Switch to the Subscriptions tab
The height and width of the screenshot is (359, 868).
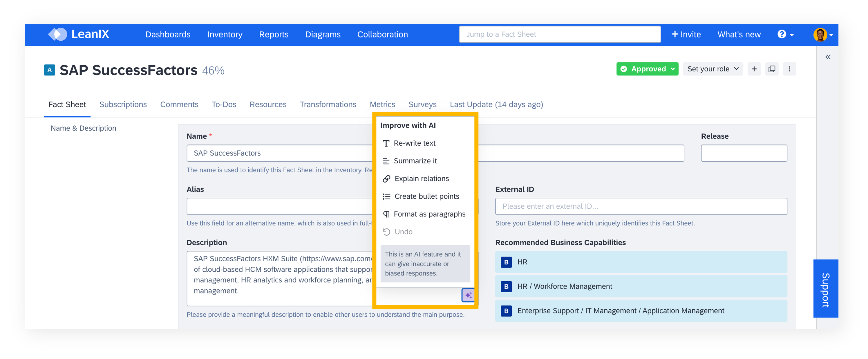[123, 104]
